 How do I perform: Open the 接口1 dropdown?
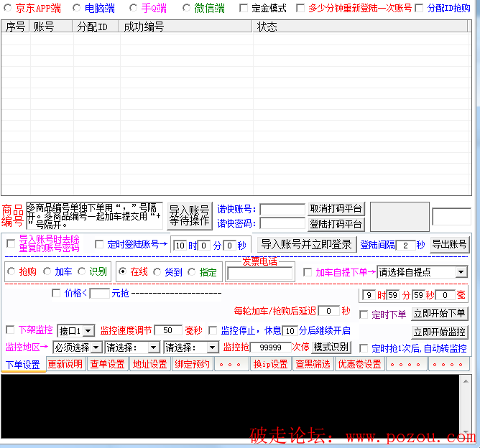pos(75,330)
